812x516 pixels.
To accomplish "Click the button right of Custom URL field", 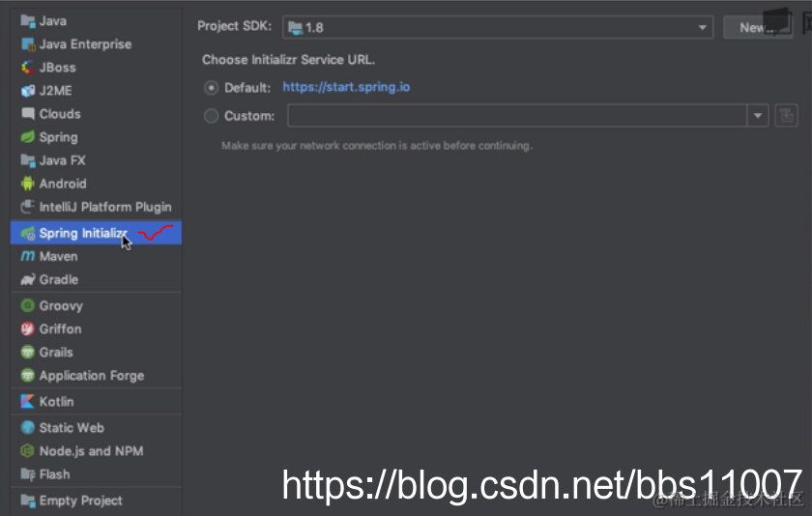I will click(x=786, y=115).
